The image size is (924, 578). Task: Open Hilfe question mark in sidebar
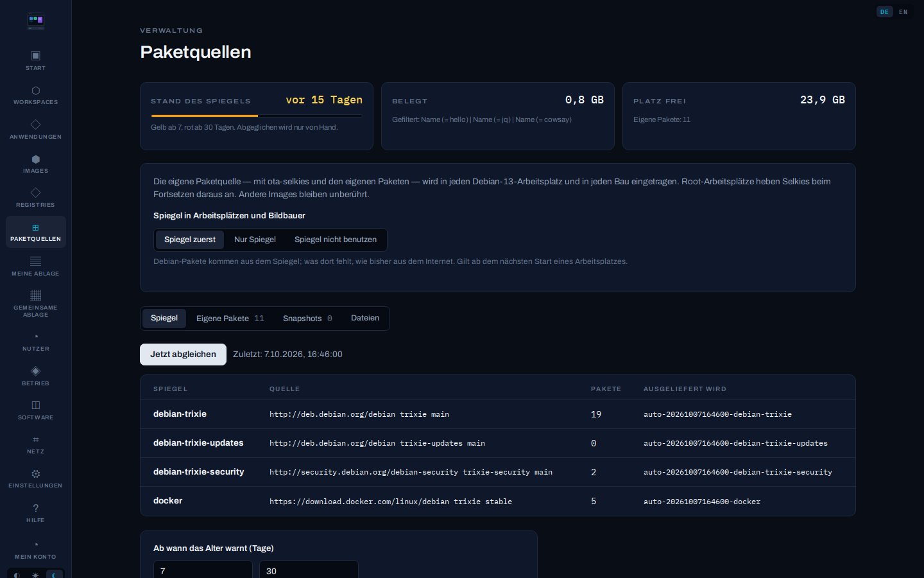[36, 513]
